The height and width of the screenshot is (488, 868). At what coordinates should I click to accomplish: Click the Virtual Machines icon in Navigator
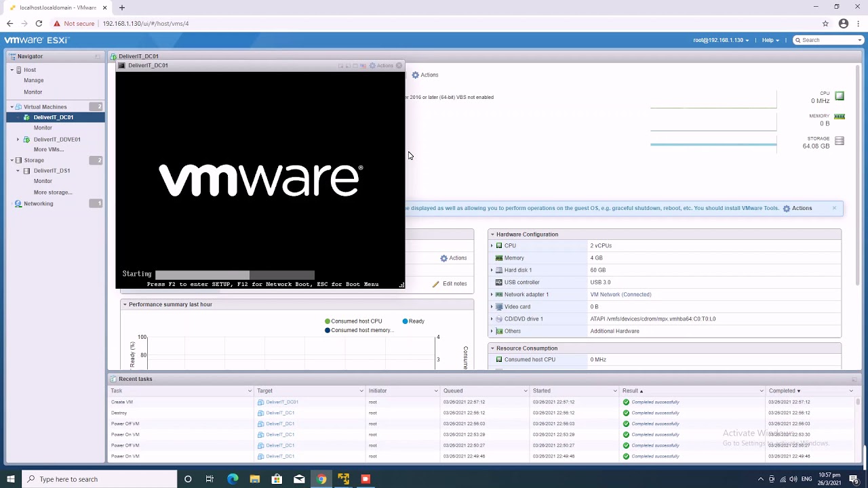pos(19,106)
